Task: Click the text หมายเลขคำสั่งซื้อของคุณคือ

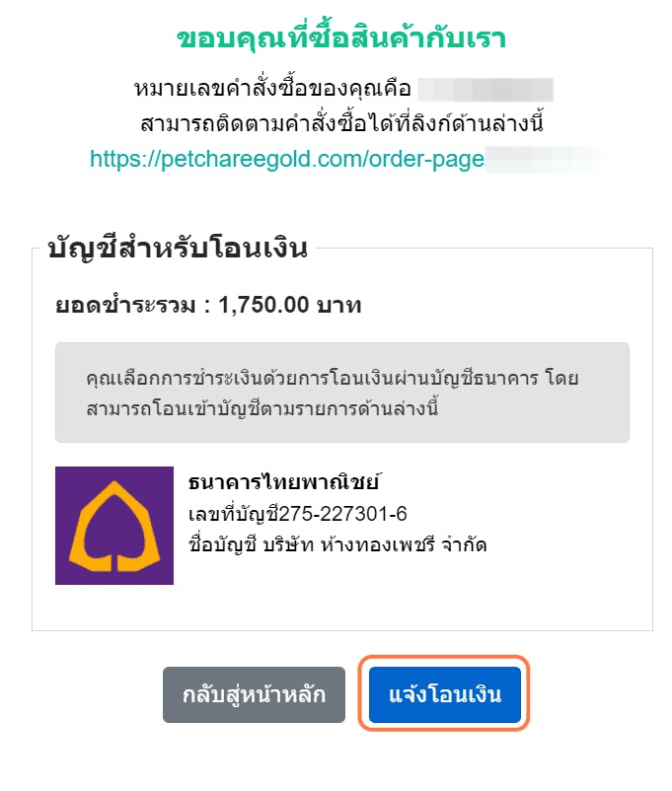Action: [272, 90]
